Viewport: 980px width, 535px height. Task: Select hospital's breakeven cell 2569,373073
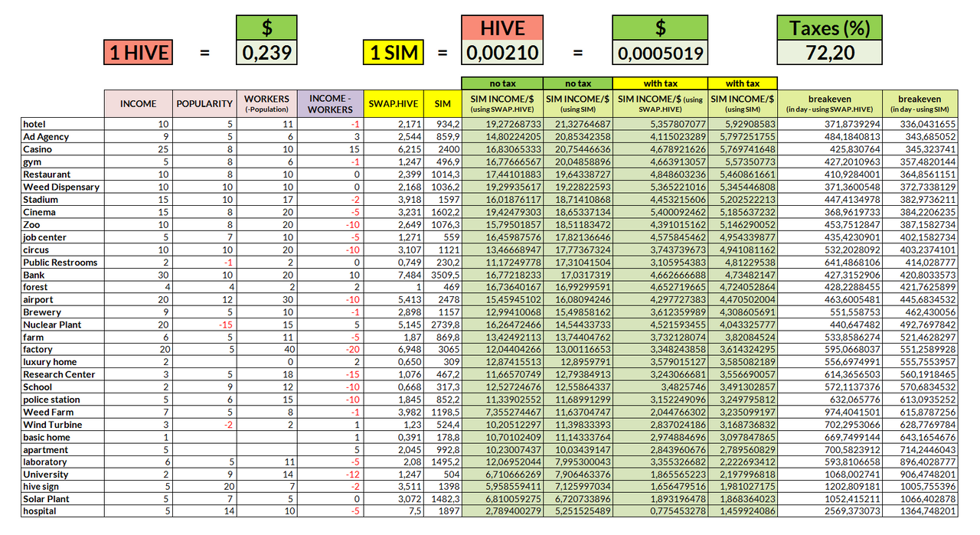[830, 511]
